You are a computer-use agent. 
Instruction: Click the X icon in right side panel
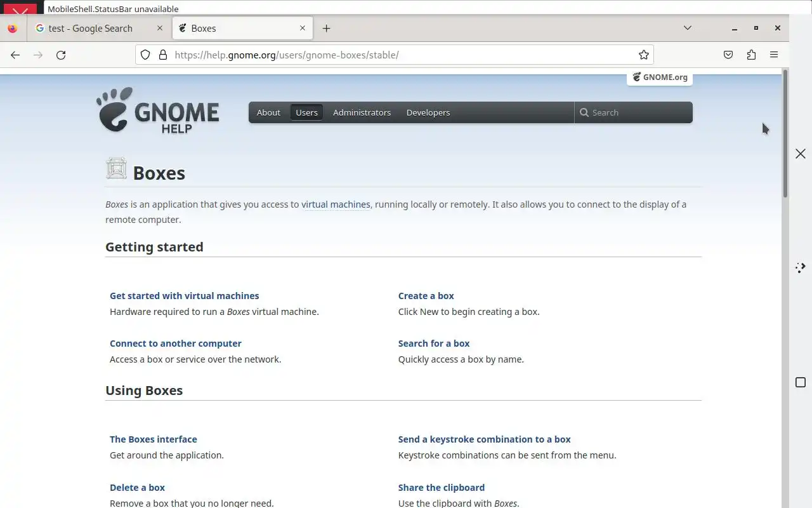801,154
